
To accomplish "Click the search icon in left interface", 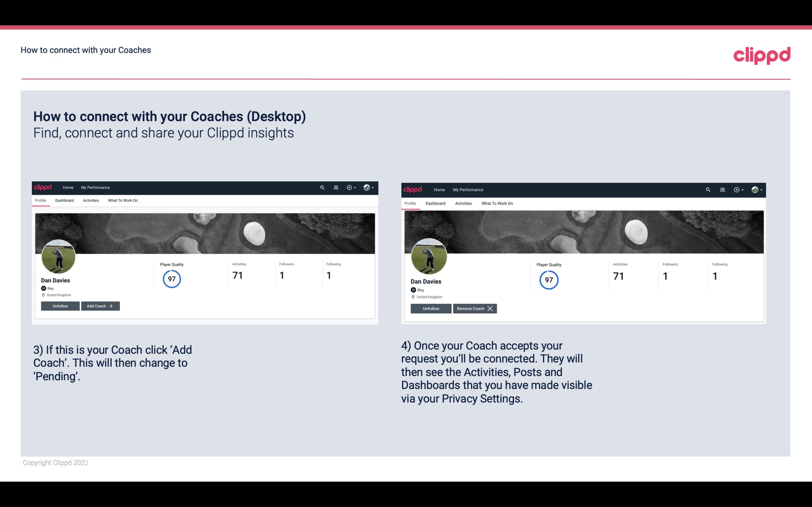I will click(x=323, y=188).
